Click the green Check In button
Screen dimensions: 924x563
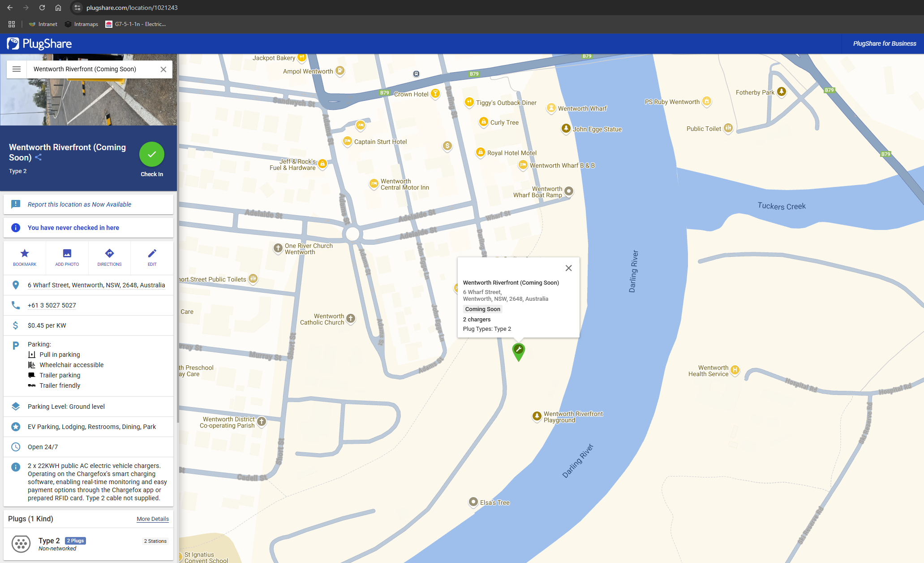tap(152, 155)
